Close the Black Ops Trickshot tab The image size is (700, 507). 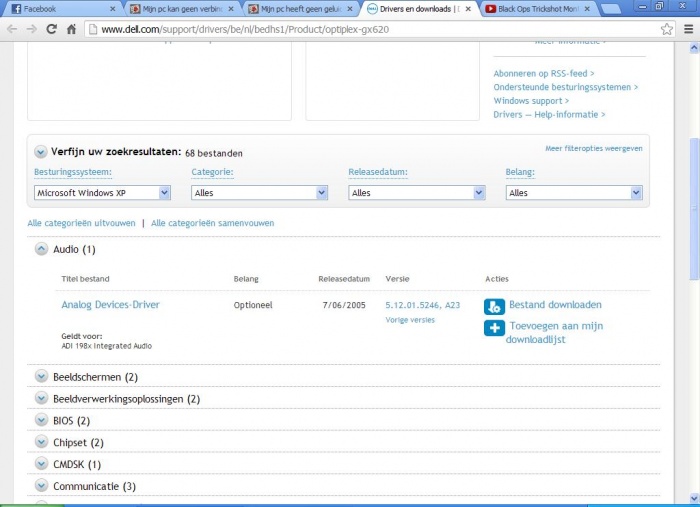click(x=587, y=8)
